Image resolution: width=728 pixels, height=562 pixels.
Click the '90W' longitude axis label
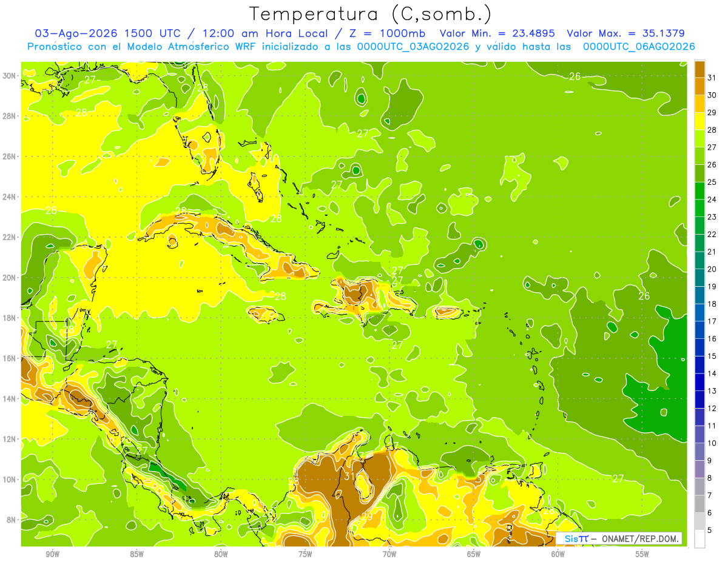[53, 554]
